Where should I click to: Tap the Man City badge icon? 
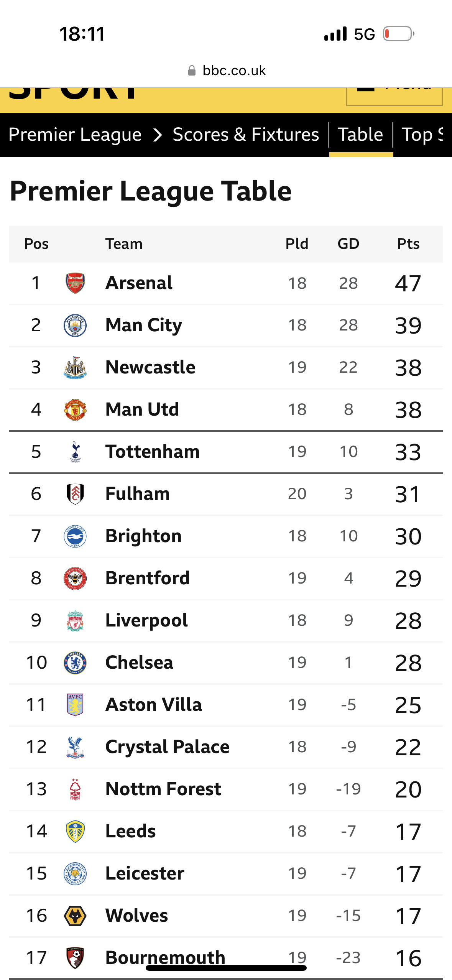75,326
